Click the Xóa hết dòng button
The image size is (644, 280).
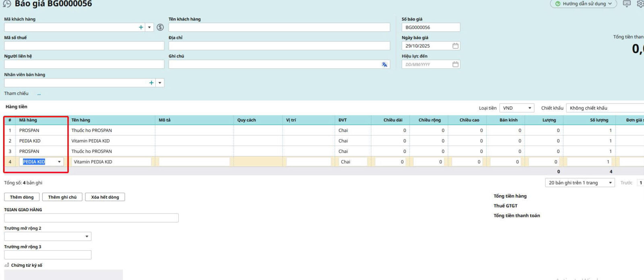tap(105, 197)
